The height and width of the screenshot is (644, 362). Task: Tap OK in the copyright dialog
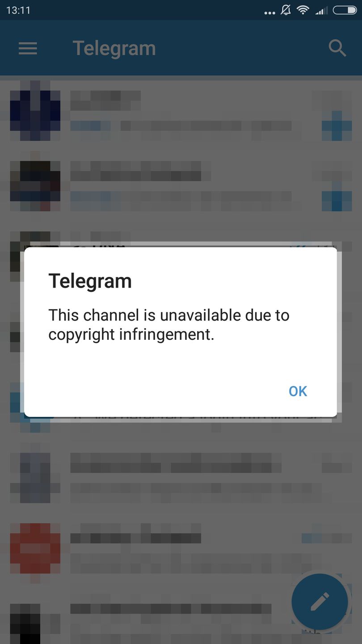[x=298, y=391]
